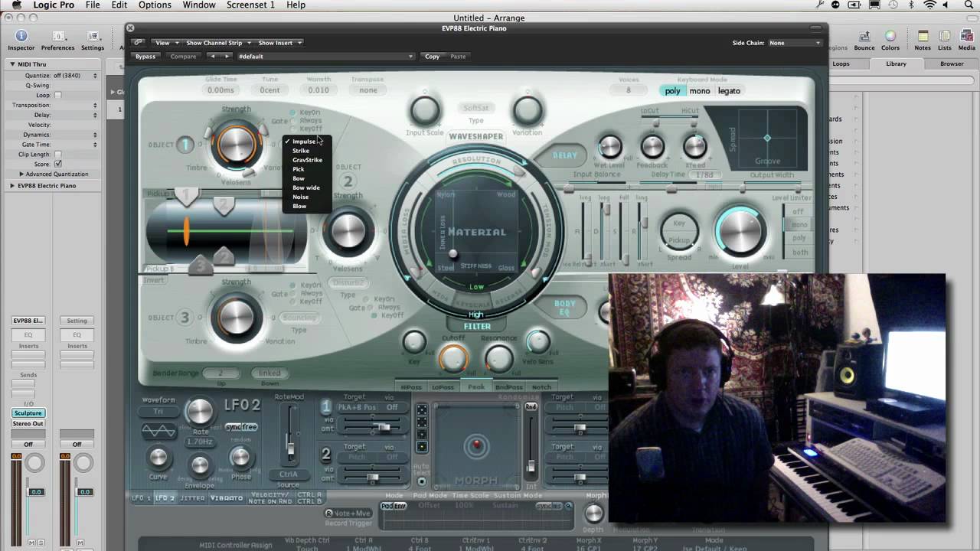Go to the next preset arrow

pyautogui.click(x=227, y=56)
